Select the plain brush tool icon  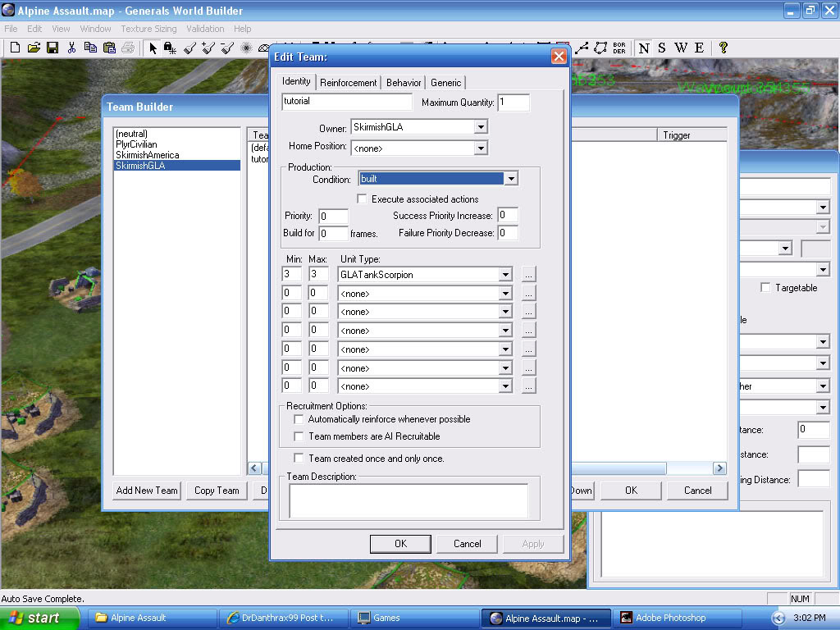(x=189, y=48)
